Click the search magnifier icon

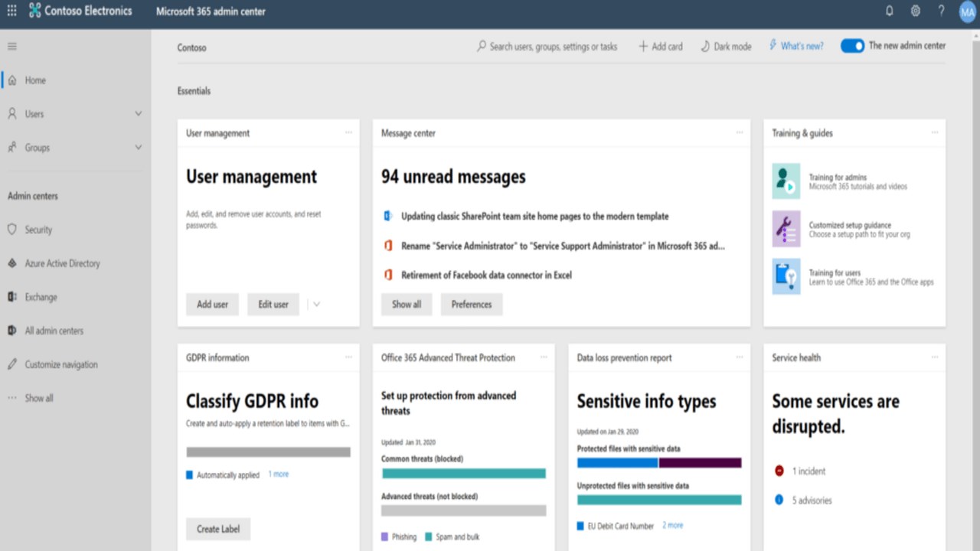[x=482, y=46]
